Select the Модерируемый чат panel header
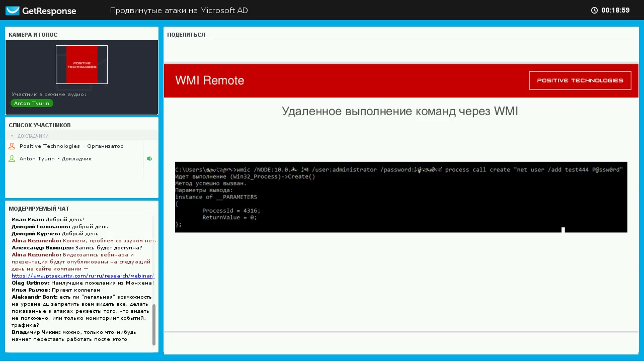Image resolution: width=644 pixels, height=362 pixels. (x=39, y=209)
